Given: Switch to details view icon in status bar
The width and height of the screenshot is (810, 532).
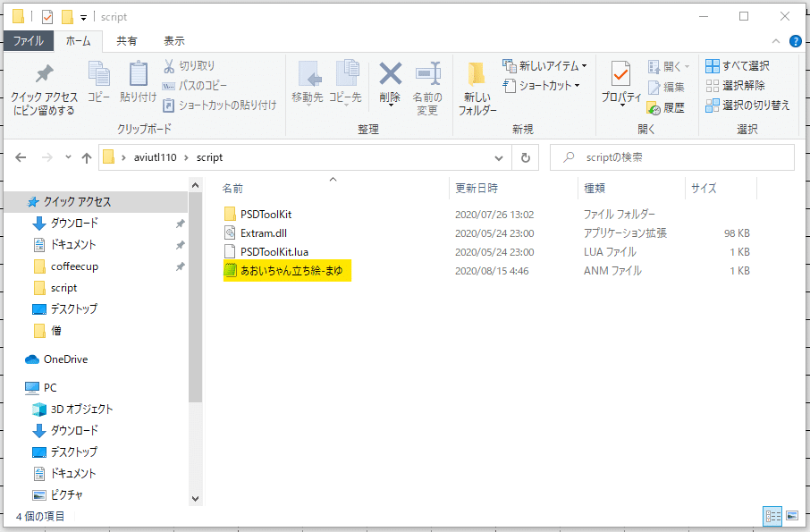Looking at the screenshot, I should point(772,516).
